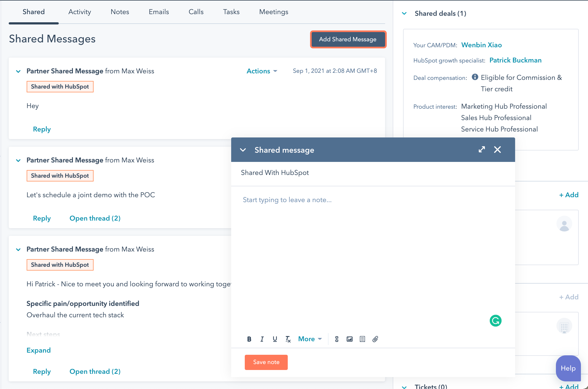Select the Shared tab
The image size is (588, 389).
coord(33,12)
